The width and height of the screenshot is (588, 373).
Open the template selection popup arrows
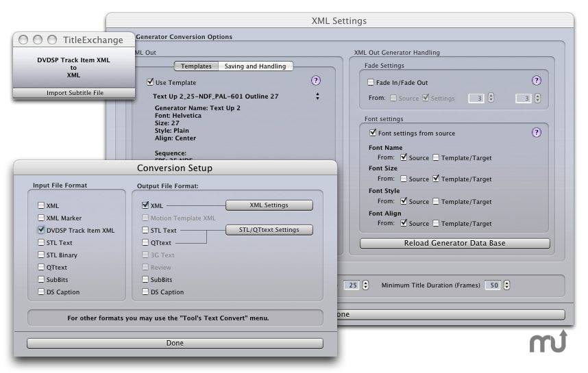(317, 97)
